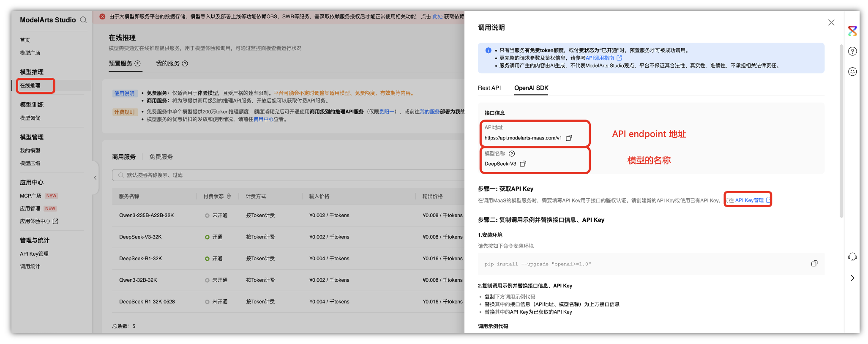The height and width of the screenshot is (344, 868).
Task: Open the 贵阳一 region link
Action: [387, 112]
